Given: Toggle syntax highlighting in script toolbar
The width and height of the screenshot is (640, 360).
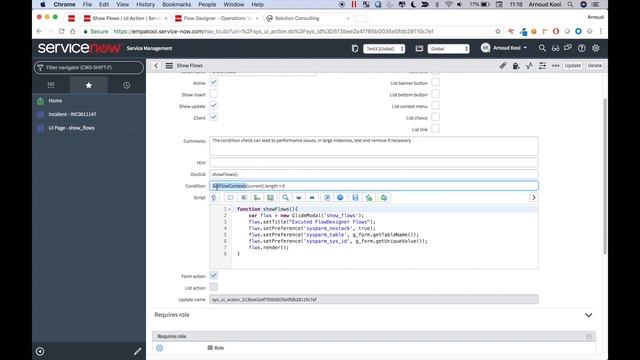Looking at the screenshot, I should [214, 198].
